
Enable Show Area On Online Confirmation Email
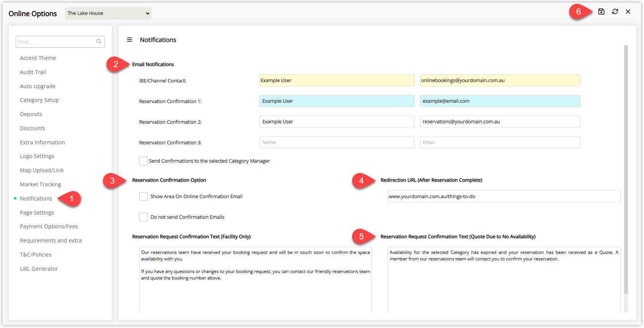tap(143, 197)
